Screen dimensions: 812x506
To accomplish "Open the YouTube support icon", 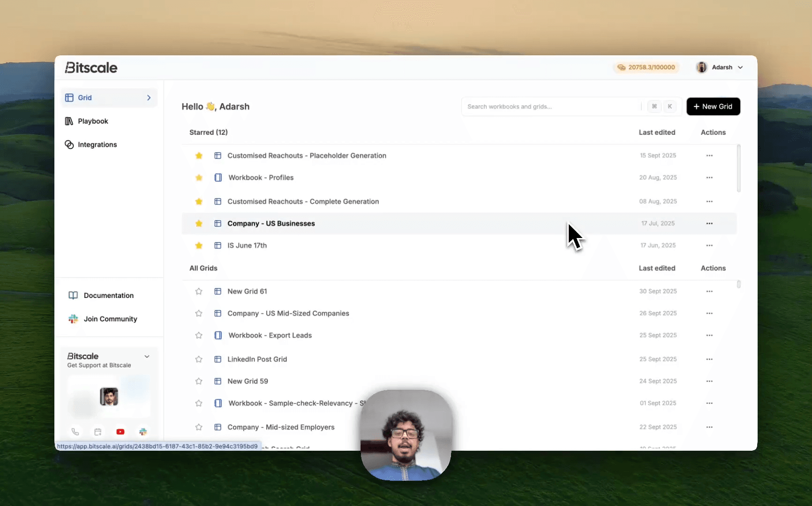I will pos(120,432).
